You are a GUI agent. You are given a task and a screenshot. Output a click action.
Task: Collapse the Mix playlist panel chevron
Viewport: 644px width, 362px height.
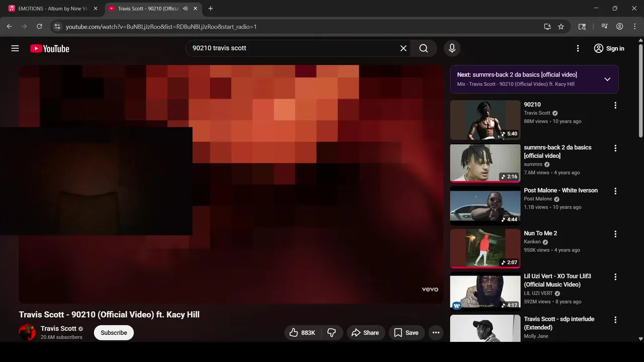coord(607,79)
